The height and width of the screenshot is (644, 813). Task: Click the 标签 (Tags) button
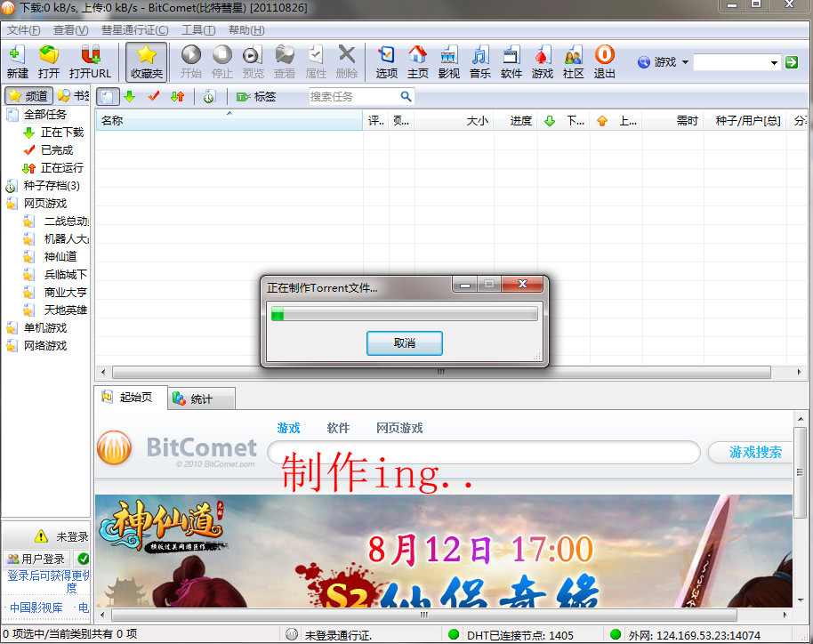pos(256,96)
